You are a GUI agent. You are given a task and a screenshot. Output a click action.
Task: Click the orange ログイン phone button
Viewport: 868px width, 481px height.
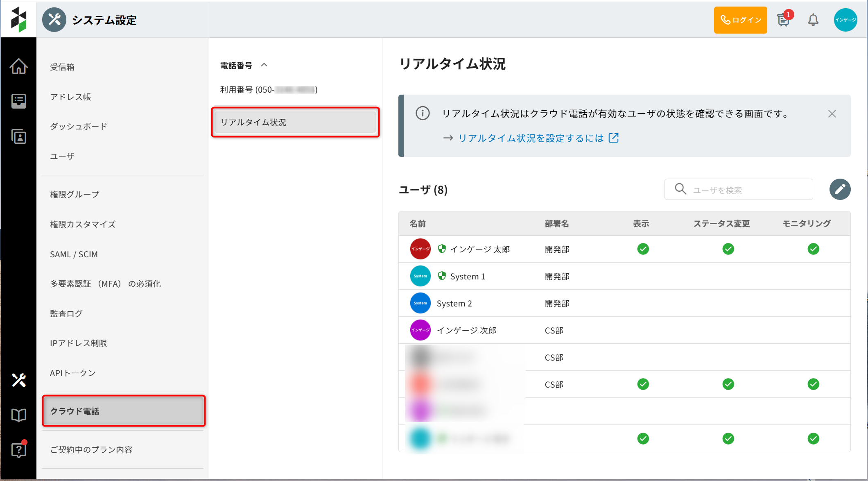coord(740,20)
